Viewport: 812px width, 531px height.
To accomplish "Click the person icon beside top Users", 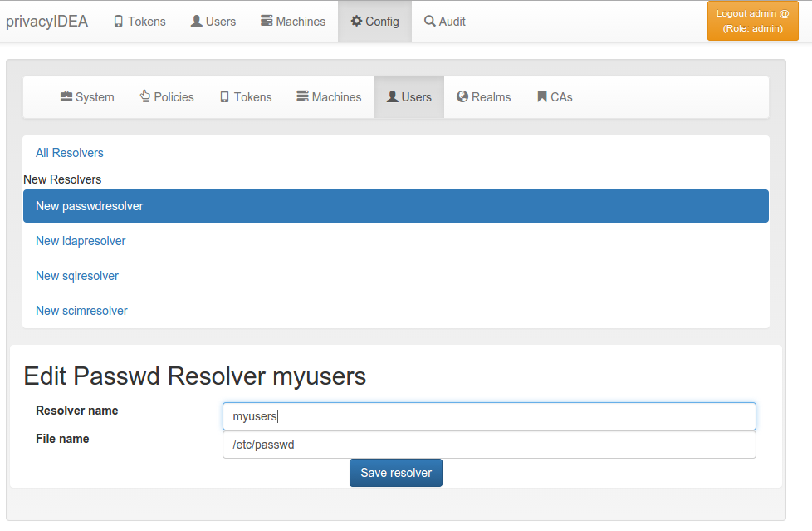I will click(x=196, y=21).
